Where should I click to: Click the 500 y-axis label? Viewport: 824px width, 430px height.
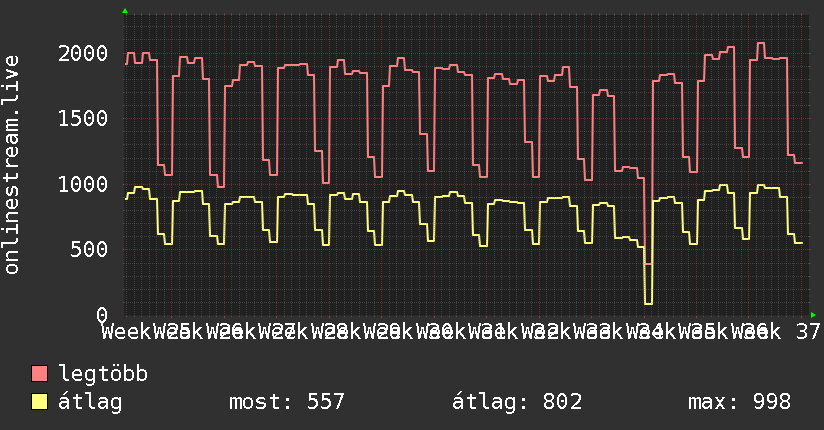[89, 249]
